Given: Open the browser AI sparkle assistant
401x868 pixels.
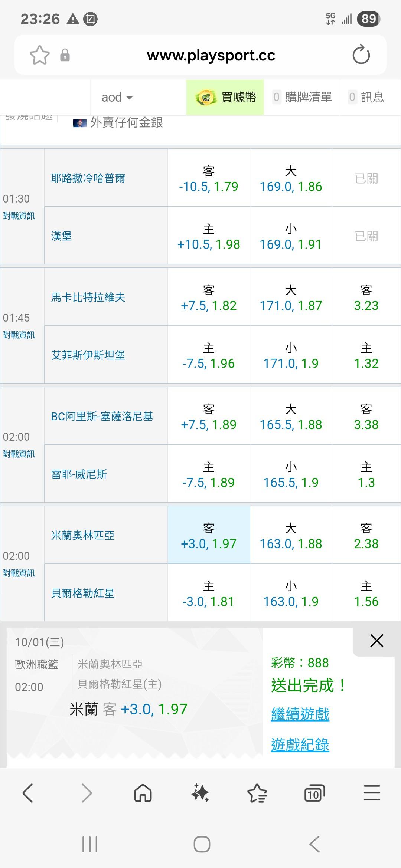Looking at the screenshot, I should 200,793.
